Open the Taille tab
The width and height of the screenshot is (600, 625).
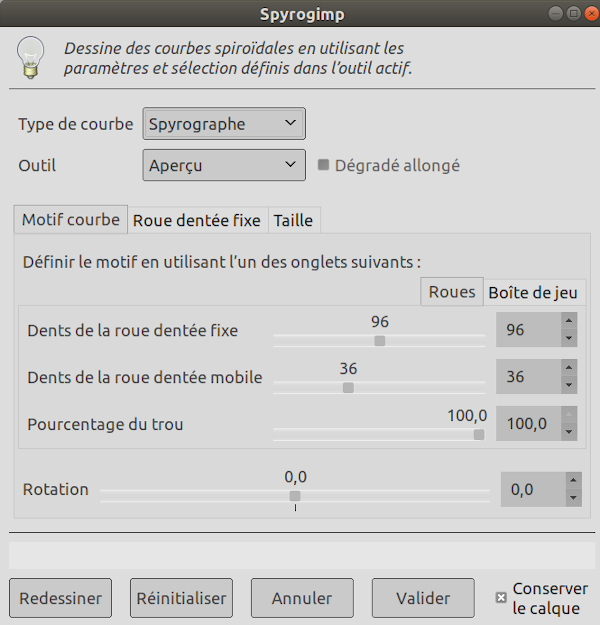(x=293, y=220)
